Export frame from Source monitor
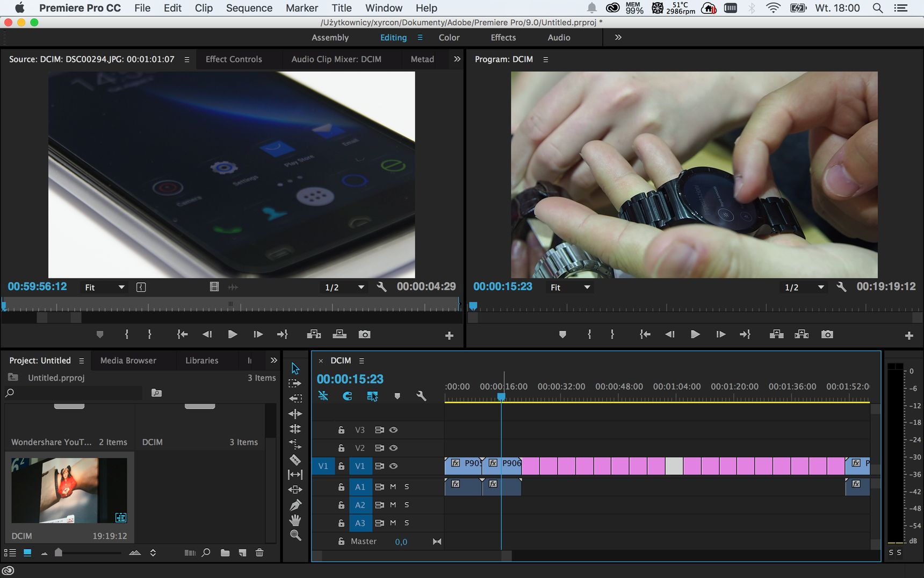 pyautogui.click(x=364, y=334)
